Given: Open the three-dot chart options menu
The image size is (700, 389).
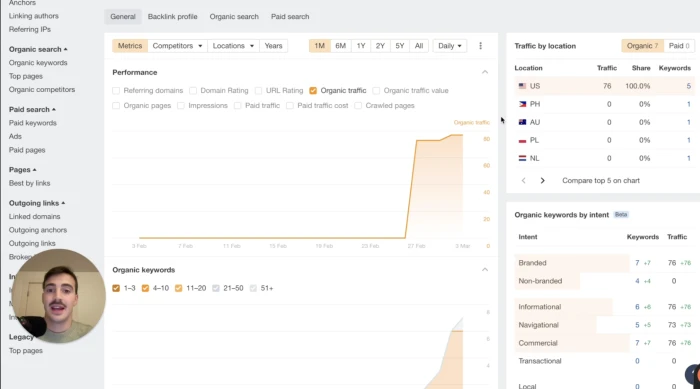Looking at the screenshot, I should [480, 46].
